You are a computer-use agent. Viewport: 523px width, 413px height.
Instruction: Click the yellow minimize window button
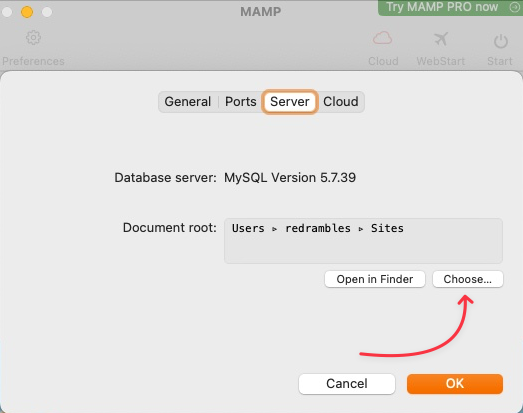(27, 12)
